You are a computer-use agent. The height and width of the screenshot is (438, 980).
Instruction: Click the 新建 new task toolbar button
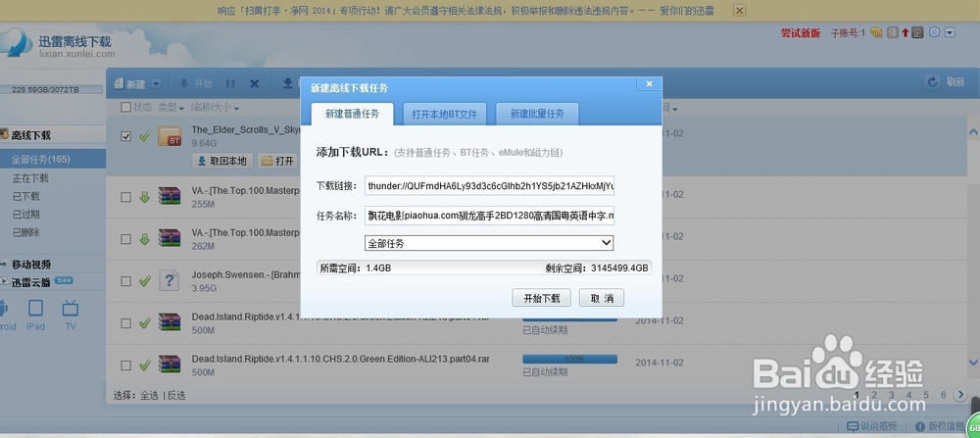pyautogui.click(x=130, y=83)
